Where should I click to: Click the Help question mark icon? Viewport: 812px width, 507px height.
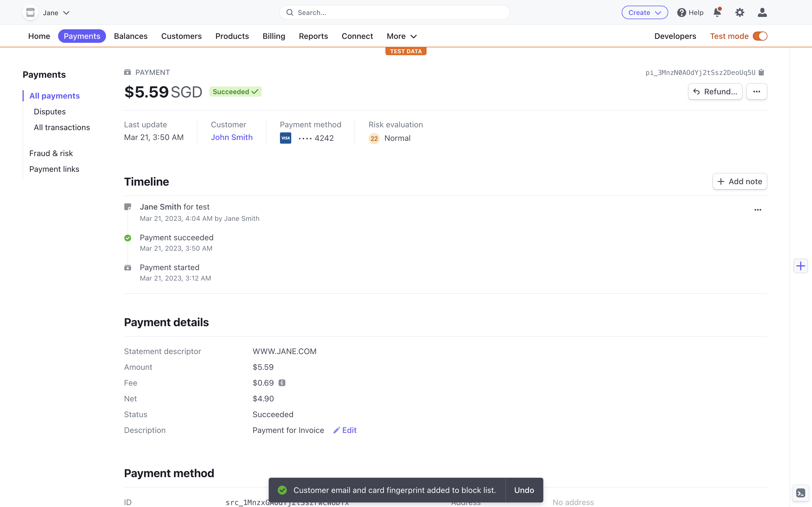(681, 12)
